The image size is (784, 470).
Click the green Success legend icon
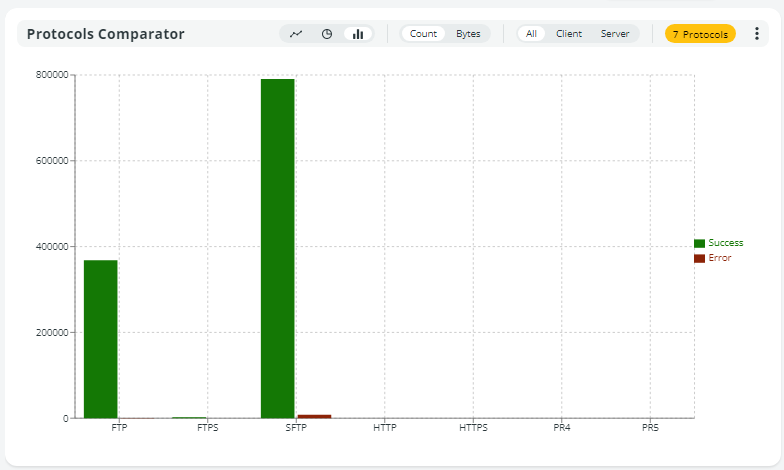(x=699, y=243)
